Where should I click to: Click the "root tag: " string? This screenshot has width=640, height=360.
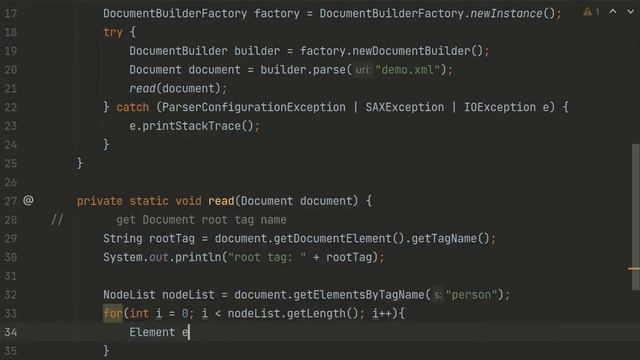click(267, 257)
